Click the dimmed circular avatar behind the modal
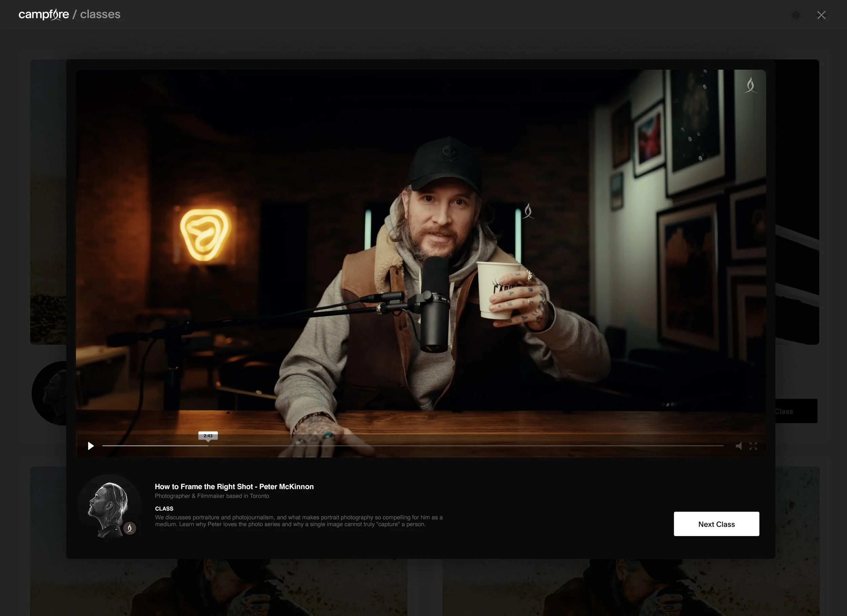 click(x=49, y=393)
